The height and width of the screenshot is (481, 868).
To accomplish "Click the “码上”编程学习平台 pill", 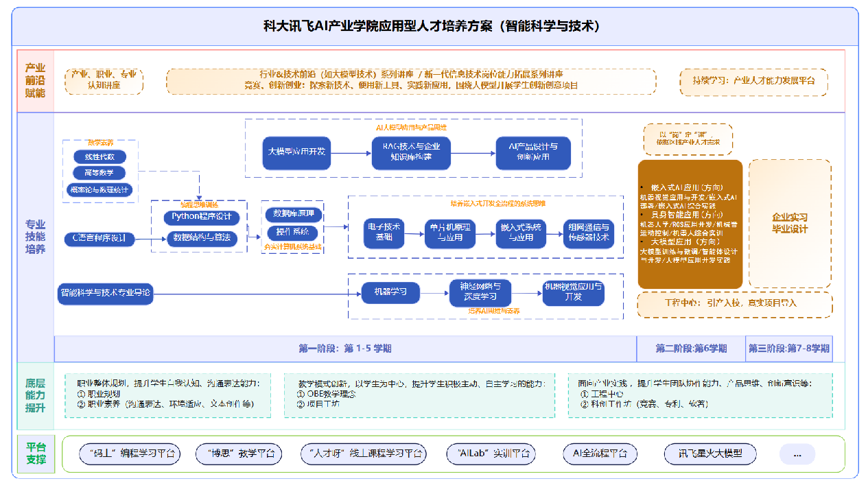I will (x=130, y=454).
